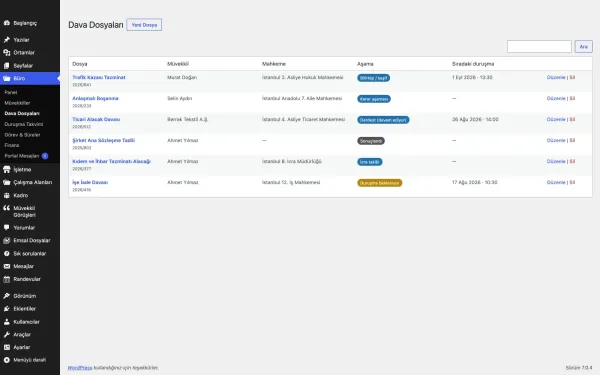Click the Mesajlar envelope icon
The height and width of the screenshot is (375, 600).
[7, 266]
